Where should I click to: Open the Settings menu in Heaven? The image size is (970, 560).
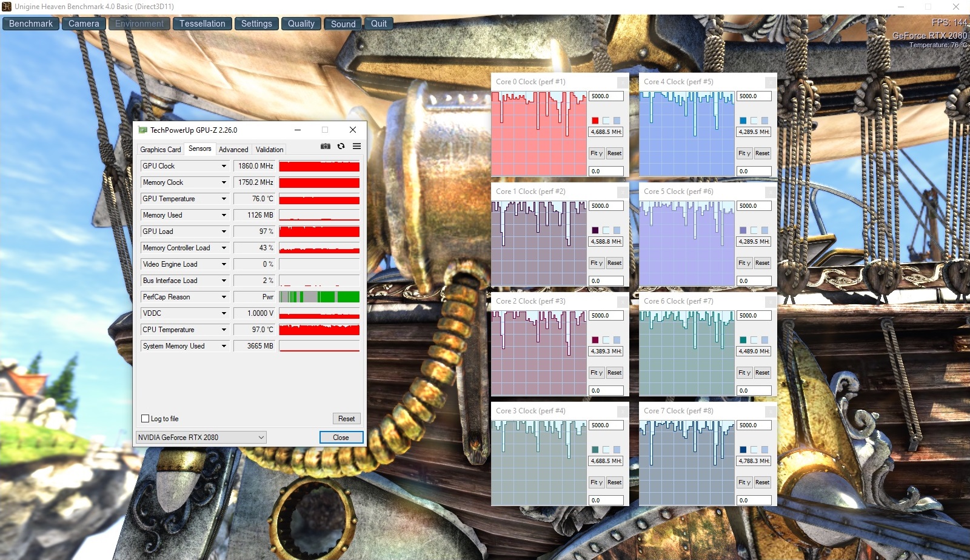256,24
